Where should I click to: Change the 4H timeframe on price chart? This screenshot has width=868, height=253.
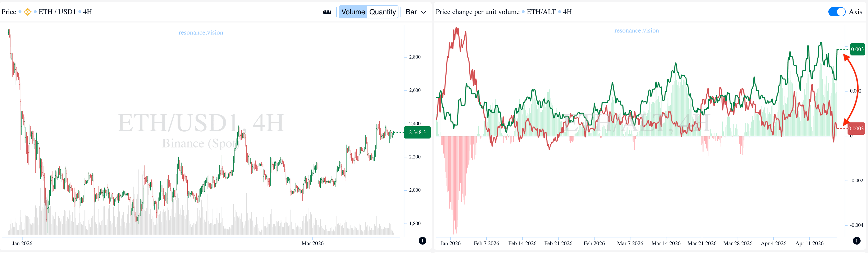88,12
